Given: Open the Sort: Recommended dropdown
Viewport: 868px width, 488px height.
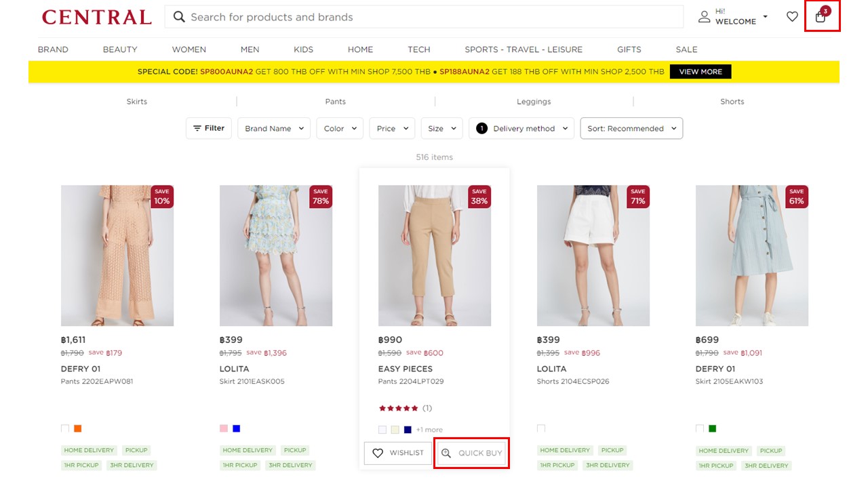Looking at the screenshot, I should (x=631, y=128).
